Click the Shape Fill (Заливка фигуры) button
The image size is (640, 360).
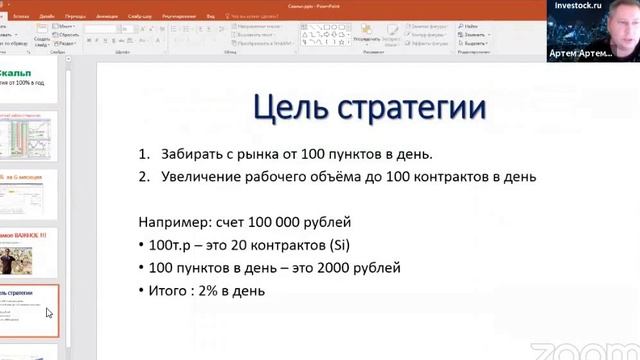[427, 26]
